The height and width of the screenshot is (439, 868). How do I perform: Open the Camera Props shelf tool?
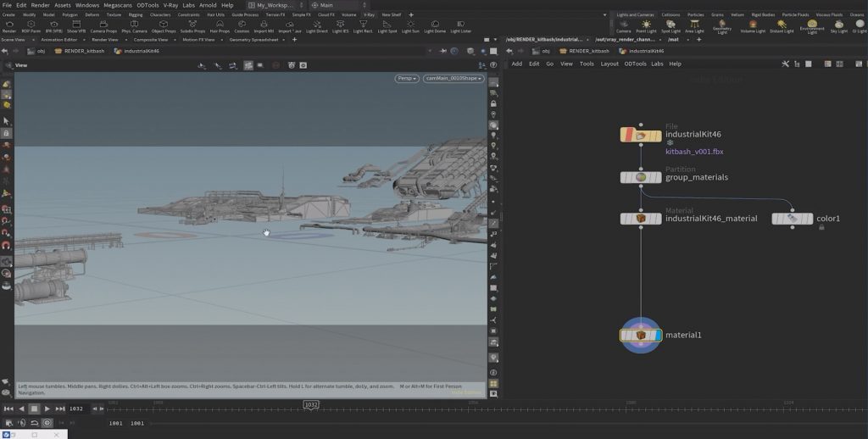tap(103, 25)
